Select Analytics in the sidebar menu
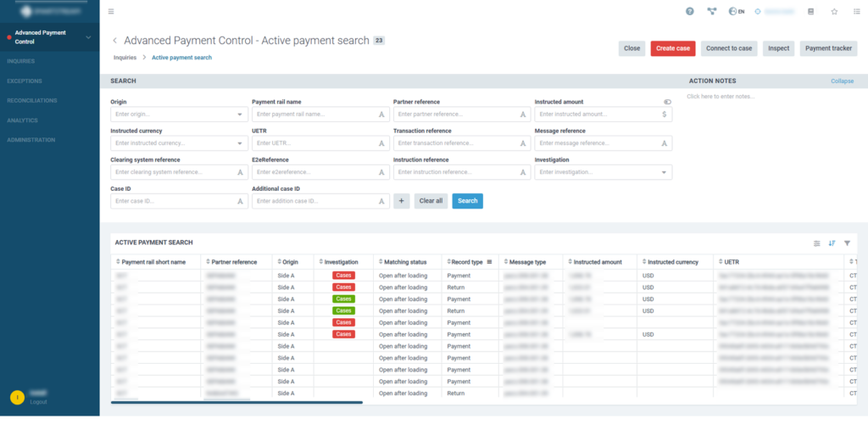 [23, 120]
